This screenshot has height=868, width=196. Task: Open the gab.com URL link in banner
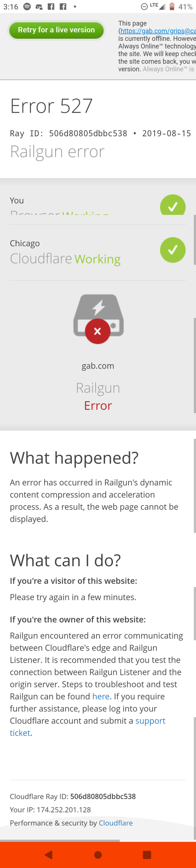click(x=158, y=31)
